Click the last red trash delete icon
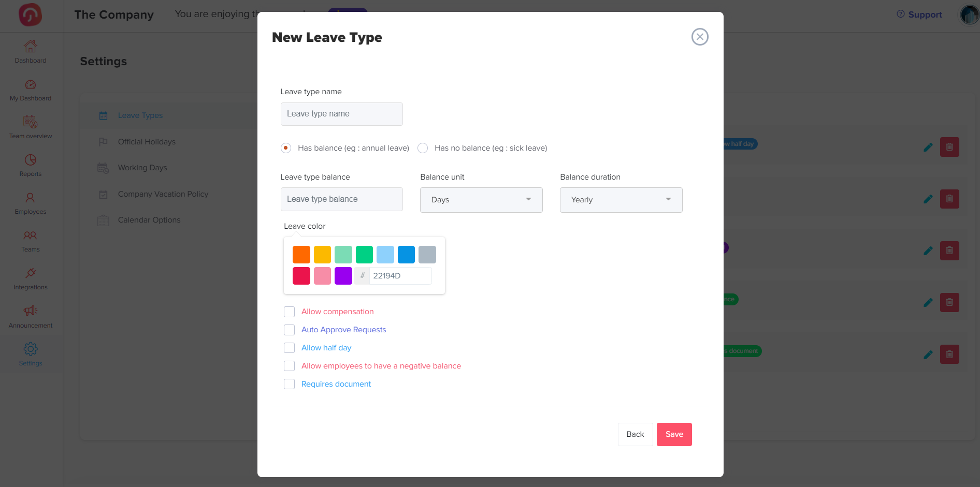980x487 pixels. click(949, 354)
